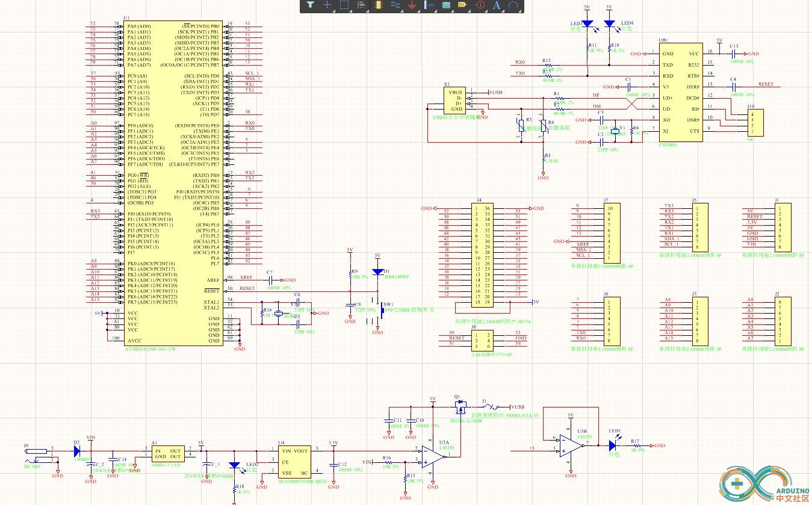Choose the arc drawing tool

tap(513, 5)
